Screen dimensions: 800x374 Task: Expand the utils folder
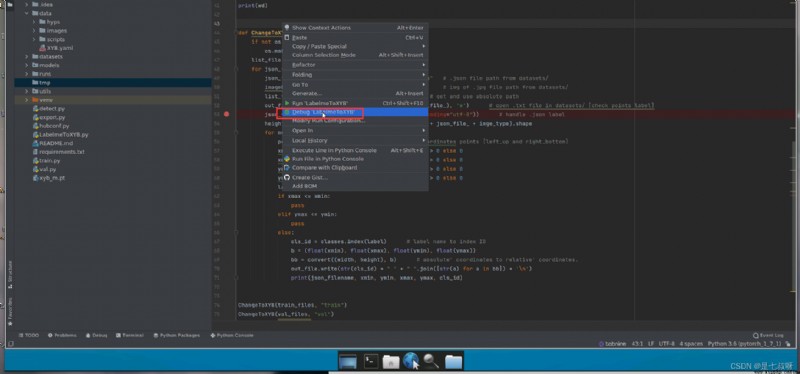tap(27, 91)
